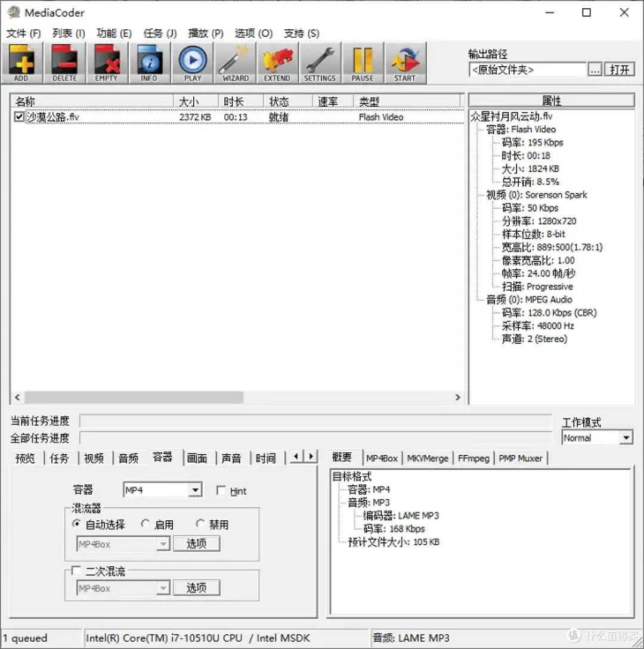The width and height of the screenshot is (644, 649).
Task: Click the 时长 column header
Action: tap(241, 101)
